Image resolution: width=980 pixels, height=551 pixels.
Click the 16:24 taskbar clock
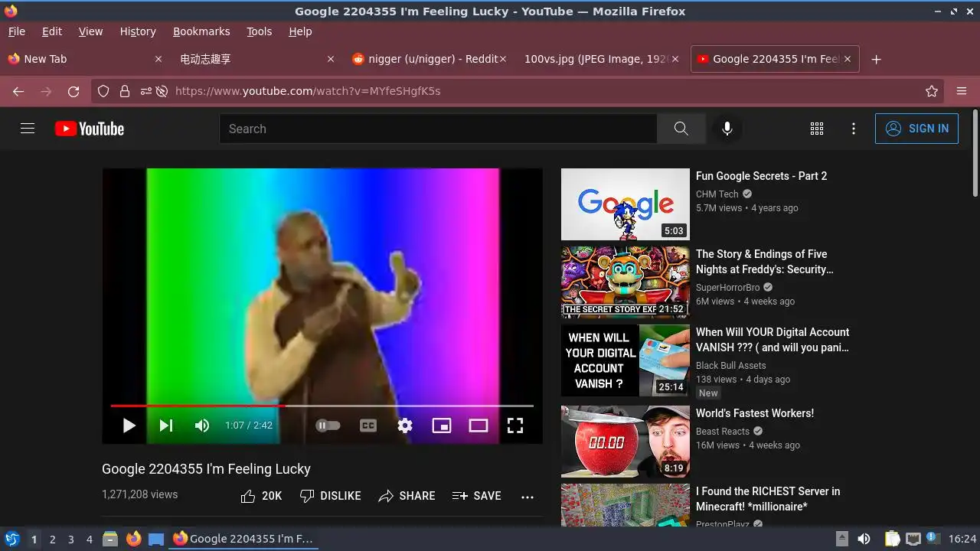click(x=962, y=540)
